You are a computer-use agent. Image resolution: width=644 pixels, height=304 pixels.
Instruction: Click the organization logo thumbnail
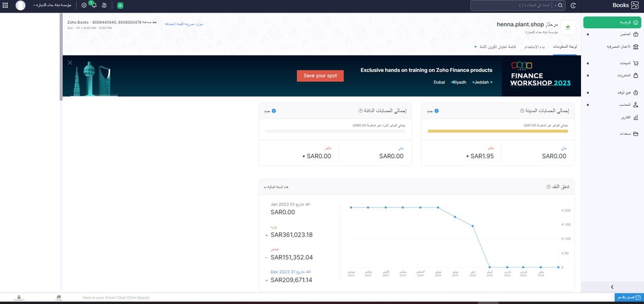coord(568,28)
